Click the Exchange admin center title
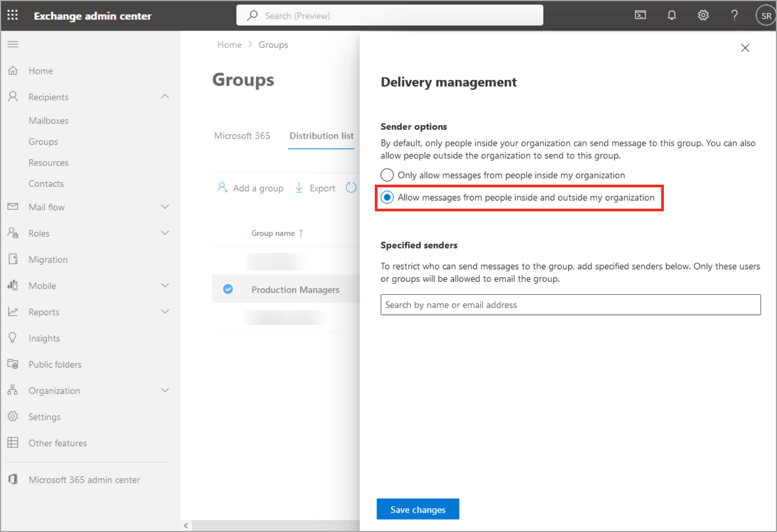This screenshot has height=532, width=777. [x=93, y=16]
